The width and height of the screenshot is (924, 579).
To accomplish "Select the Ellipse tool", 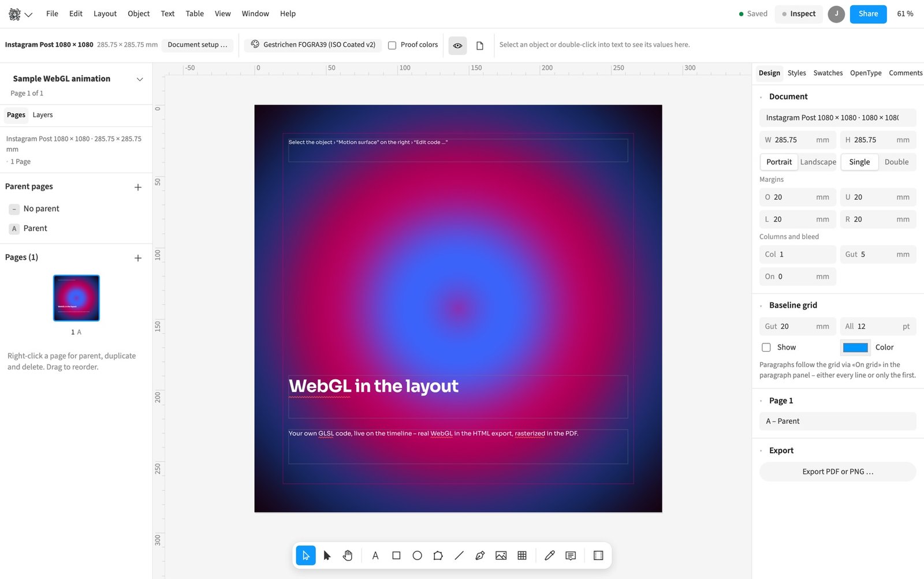I will pos(417,555).
